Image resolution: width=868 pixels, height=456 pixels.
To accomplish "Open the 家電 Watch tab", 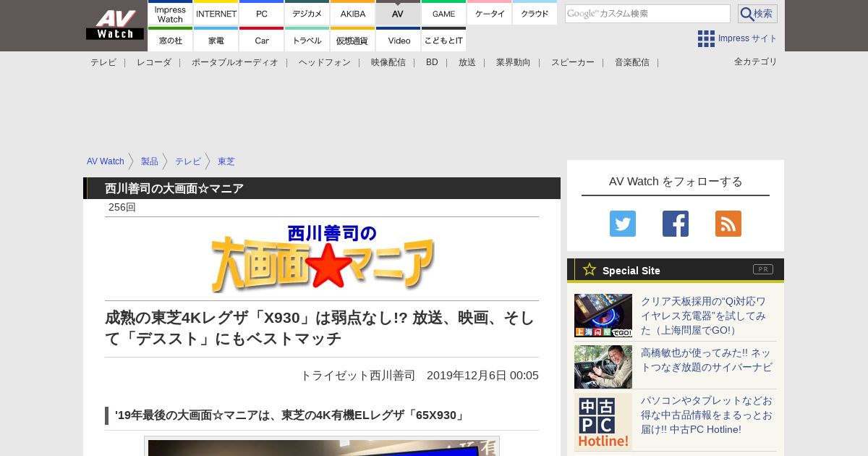I will pos(216,40).
